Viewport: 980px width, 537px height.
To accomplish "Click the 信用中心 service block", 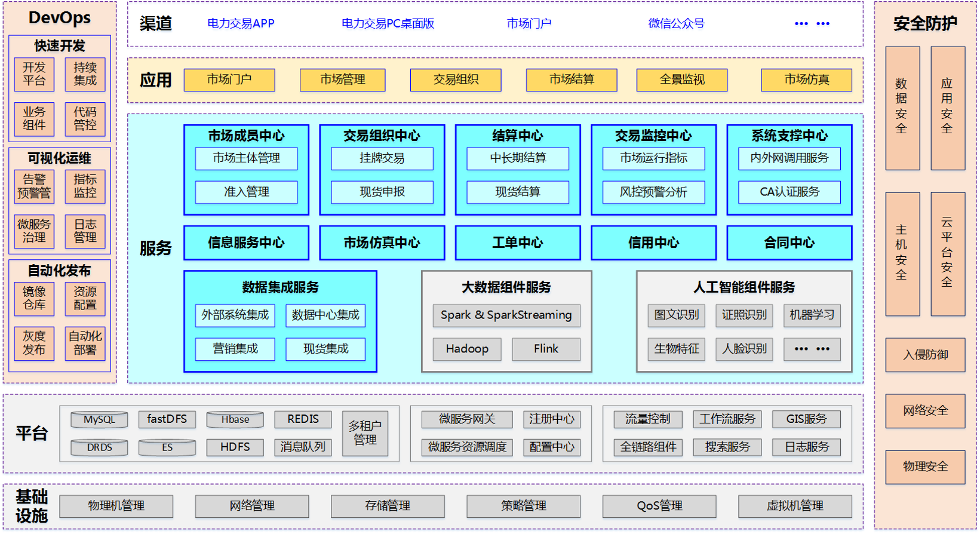I will 653,243.
